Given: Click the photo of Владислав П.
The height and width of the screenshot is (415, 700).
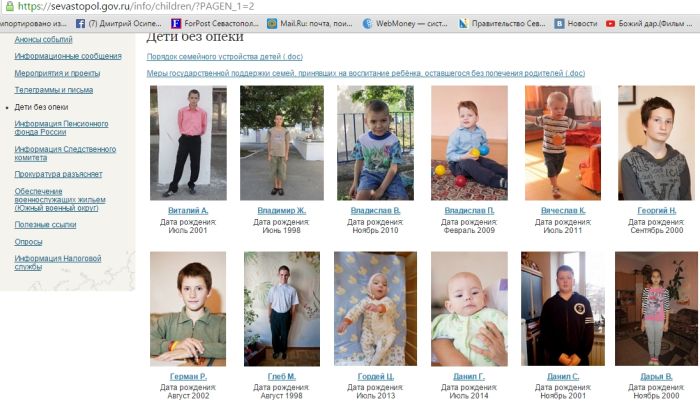Looking at the screenshot, I should (x=469, y=143).
